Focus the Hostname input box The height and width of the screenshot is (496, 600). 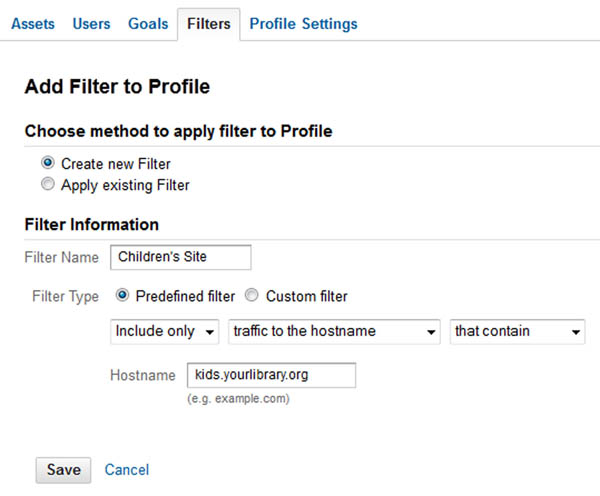point(271,375)
